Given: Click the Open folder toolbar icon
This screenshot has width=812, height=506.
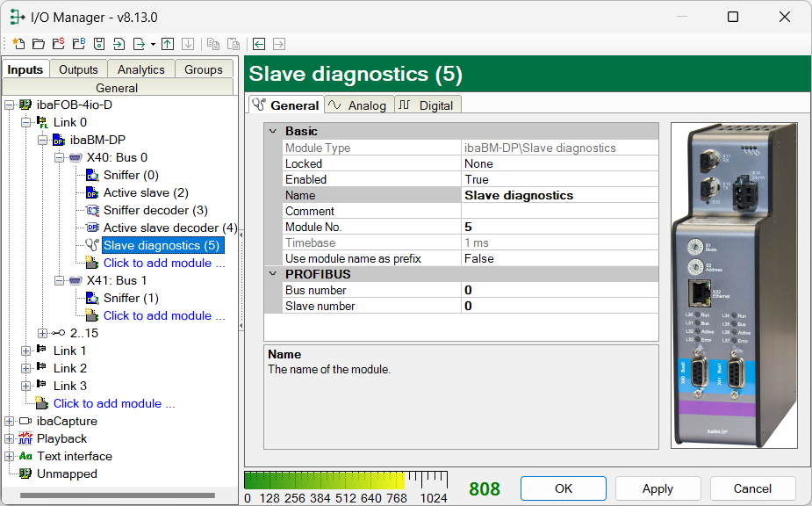Looking at the screenshot, I should [39, 44].
